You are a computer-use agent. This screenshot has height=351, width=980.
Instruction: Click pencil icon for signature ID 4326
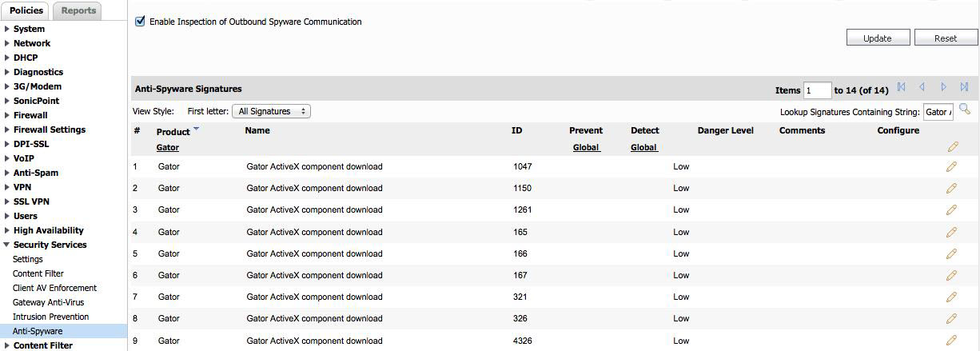[951, 340]
